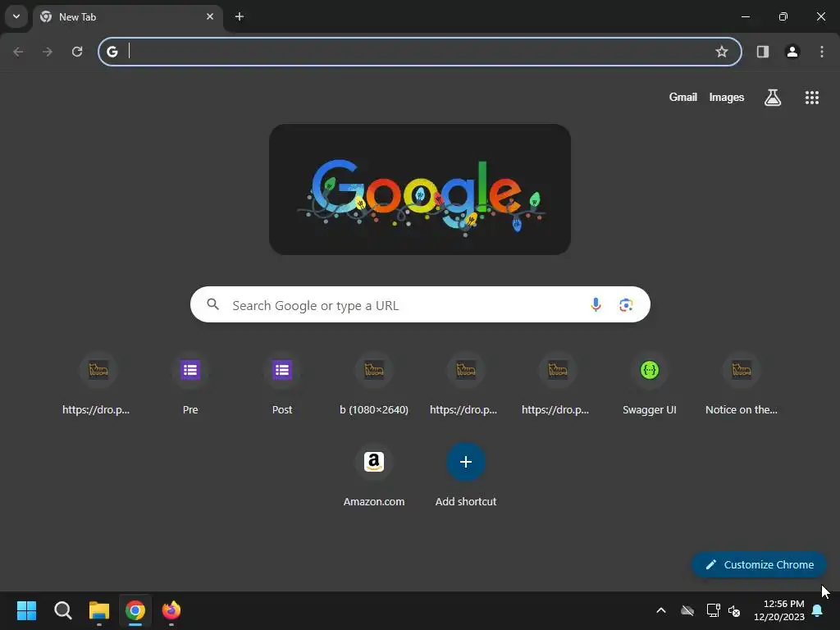Click the muted volume tray icon

[734, 610]
